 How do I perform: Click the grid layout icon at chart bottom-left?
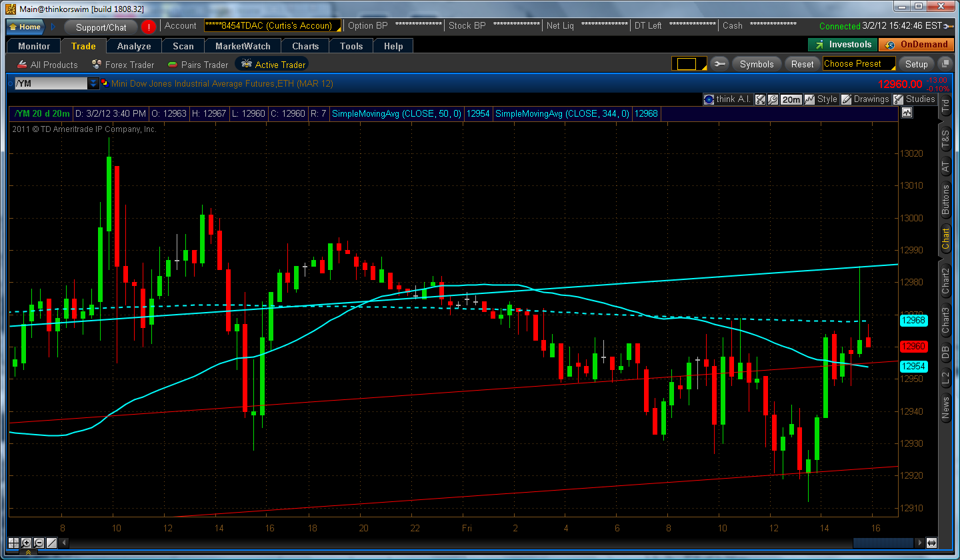click(14, 543)
